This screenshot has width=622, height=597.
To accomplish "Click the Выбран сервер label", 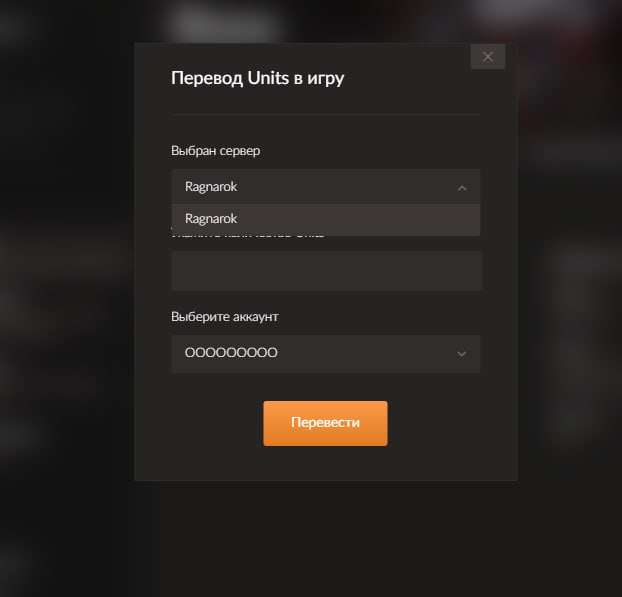I will pos(215,151).
